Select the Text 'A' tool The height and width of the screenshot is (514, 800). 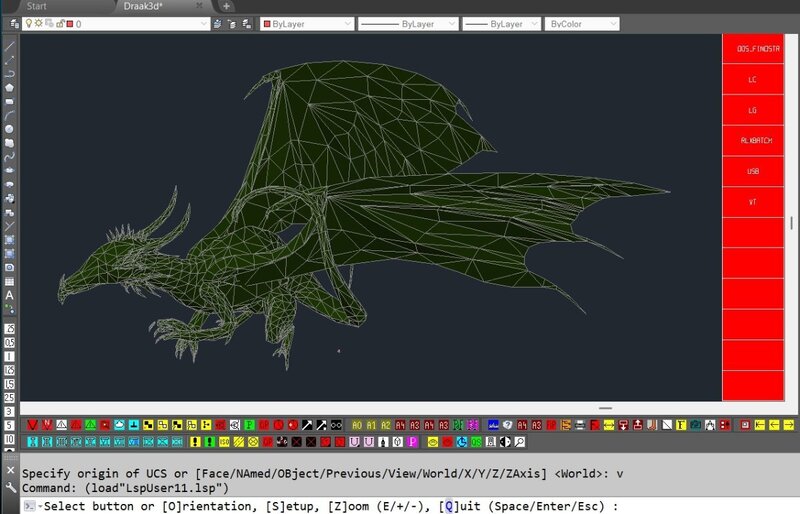pos(9,296)
